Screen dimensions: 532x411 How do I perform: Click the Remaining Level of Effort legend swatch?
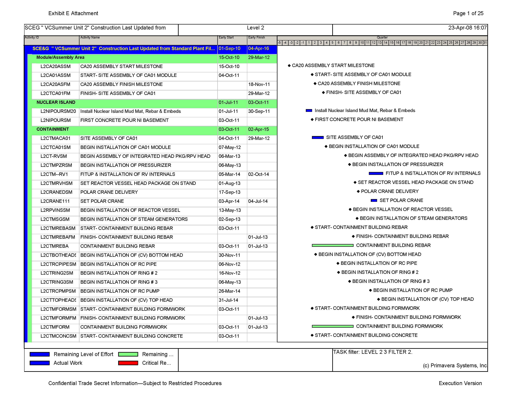click(39, 354)
